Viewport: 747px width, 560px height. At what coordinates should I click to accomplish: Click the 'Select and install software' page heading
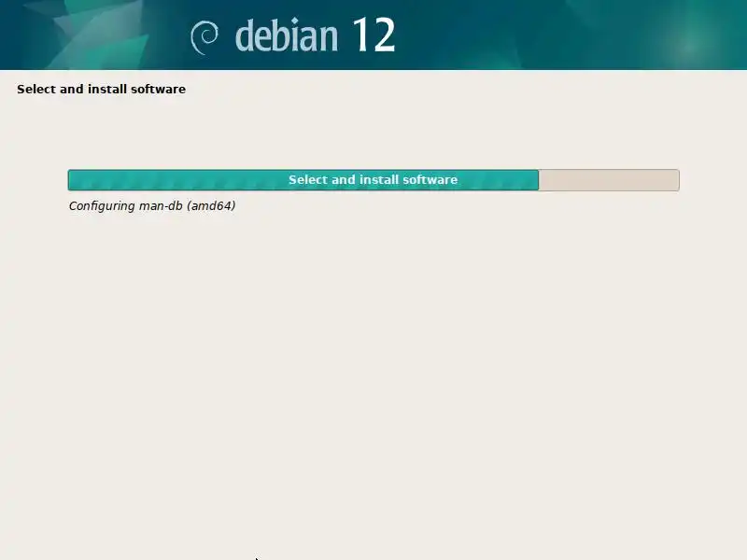point(102,89)
